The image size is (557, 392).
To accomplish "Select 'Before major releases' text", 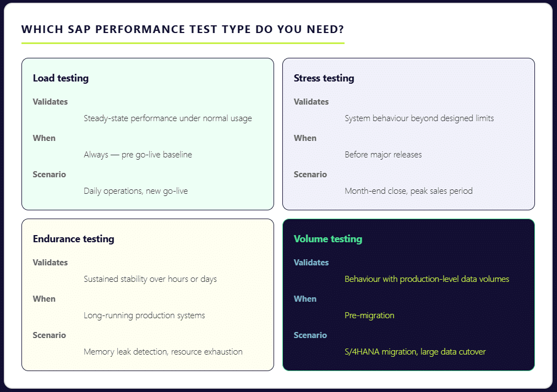I will 383,155.
